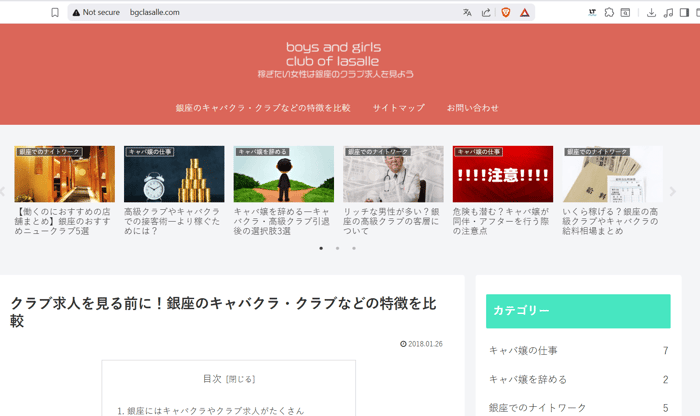The width and height of the screenshot is (700, 416).
Task: Click the previous slide arrow on carousel
Action: (4, 190)
